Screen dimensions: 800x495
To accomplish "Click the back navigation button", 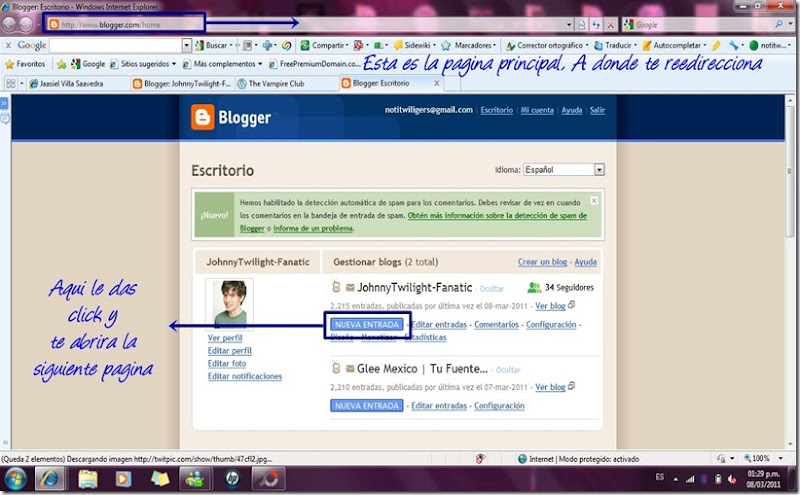I will [x=9, y=24].
